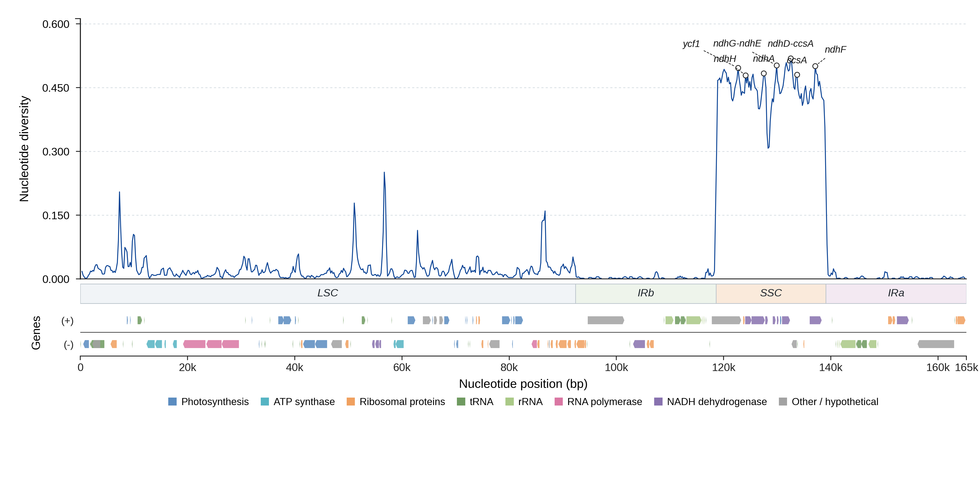Click the 0.150 y-axis tick label
The image size is (980, 477).
56,216
